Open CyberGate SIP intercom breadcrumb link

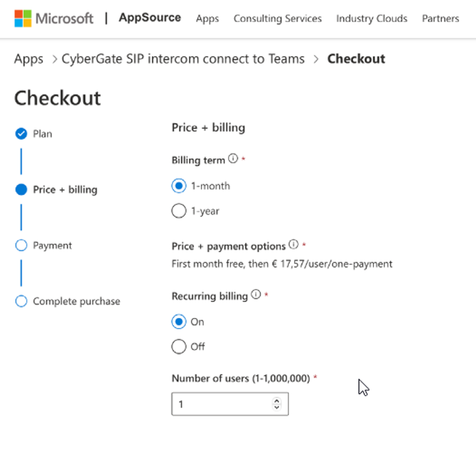coord(183,59)
